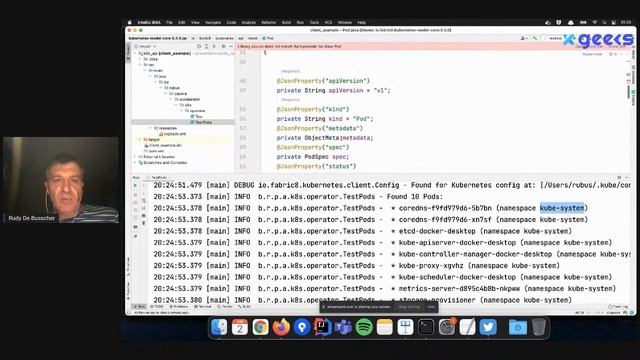Collapse the project root node
Viewport: 640px width, 360px height.
pyautogui.click(x=135, y=53)
